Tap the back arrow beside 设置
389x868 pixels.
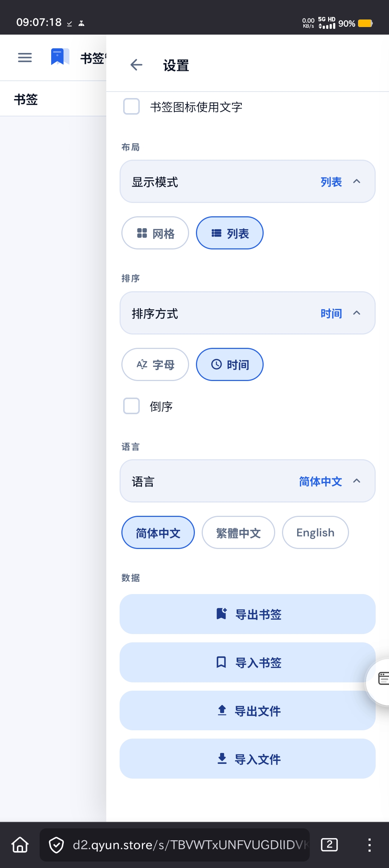(x=136, y=65)
